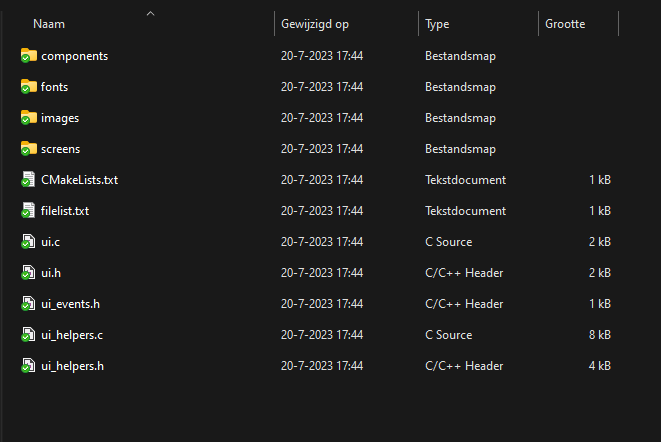Sort by Type column header

click(x=437, y=24)
